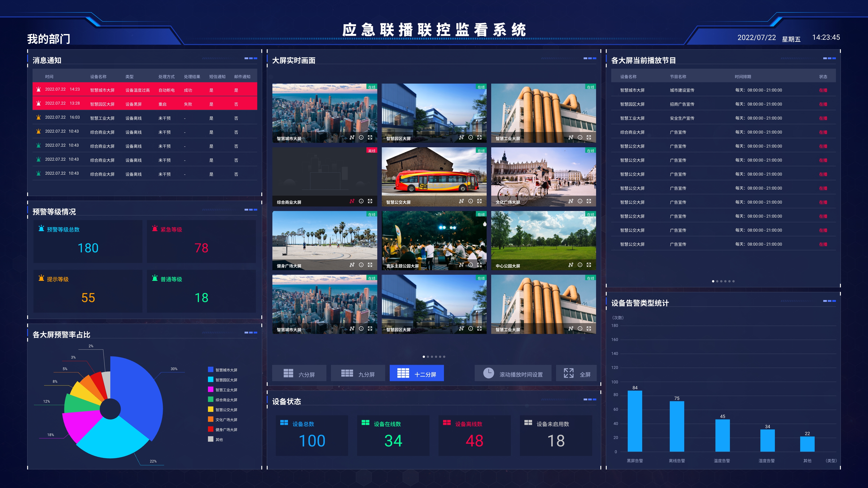Open connection icon on 文化广场大屏 tile

(571, 201)
